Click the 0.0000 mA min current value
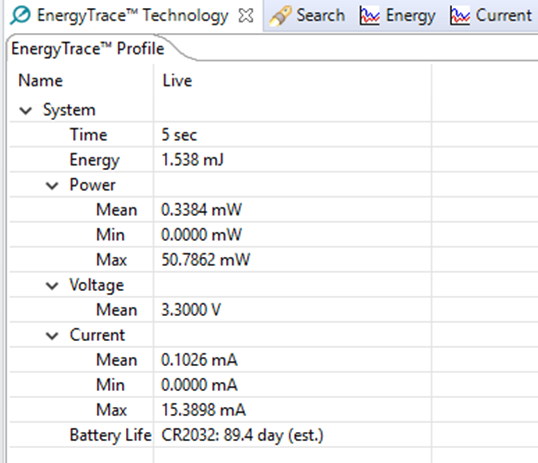 pos(199,385)
